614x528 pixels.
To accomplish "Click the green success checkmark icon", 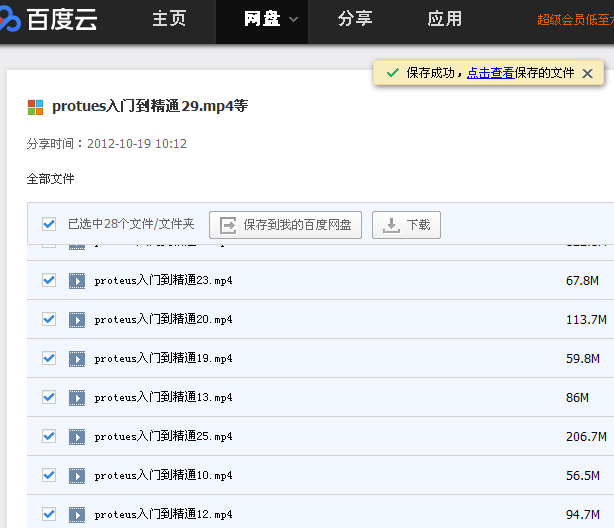I will pos(392,73).
